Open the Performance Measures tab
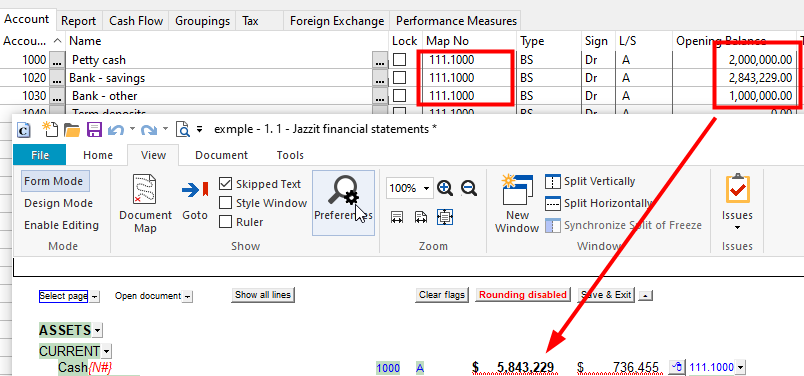Screen dimensions: 804x376 click(456, 21)
